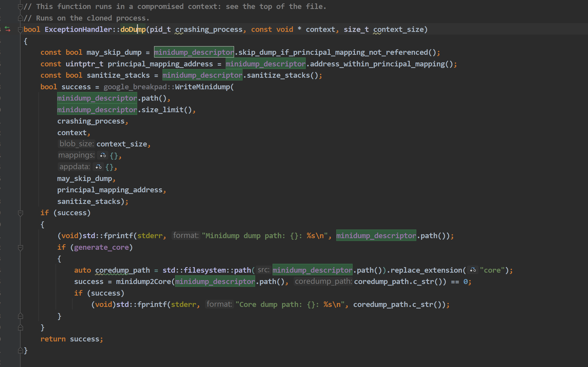
Task: Click the mappings: parameter hint label
Action: pyautogui.click(x=76, y=155)
